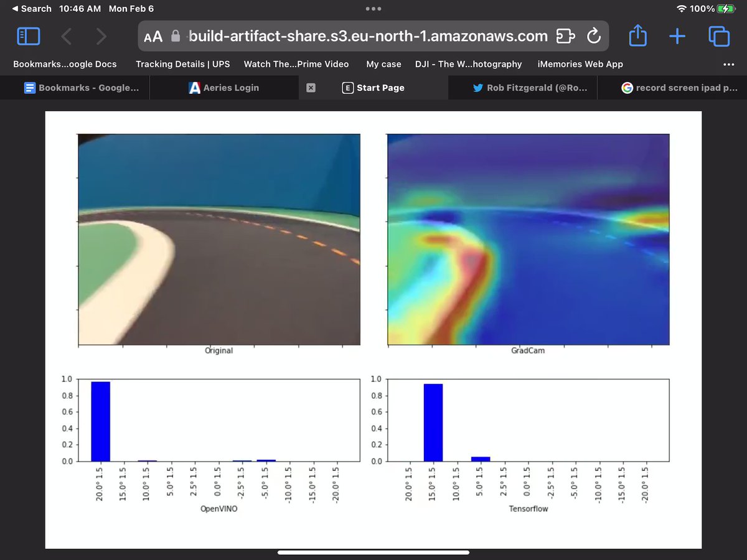Screen dimensions: 747x560
Task: Show the tab overview
Action: [718, 36]
